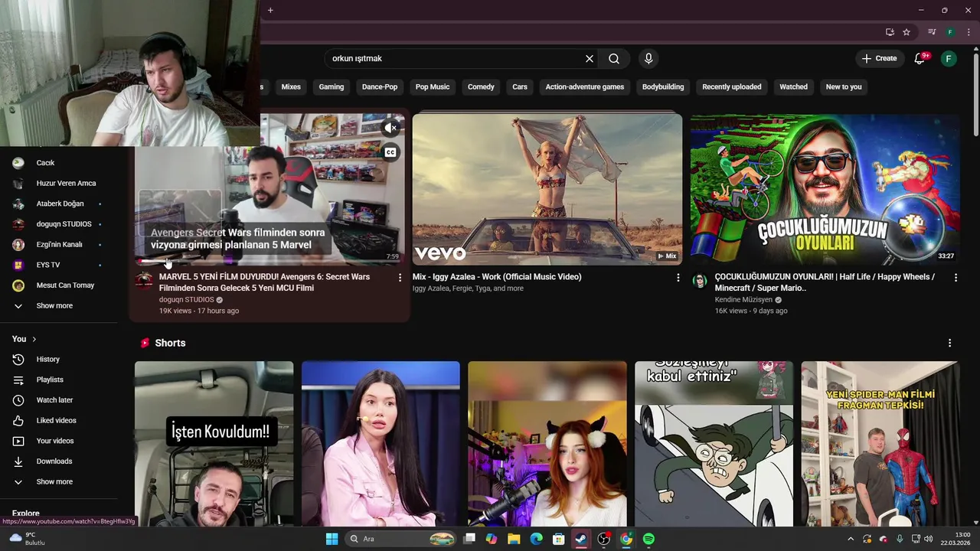Bookmark this page with the star icon
980x551 pixels.
click(906, 32)
